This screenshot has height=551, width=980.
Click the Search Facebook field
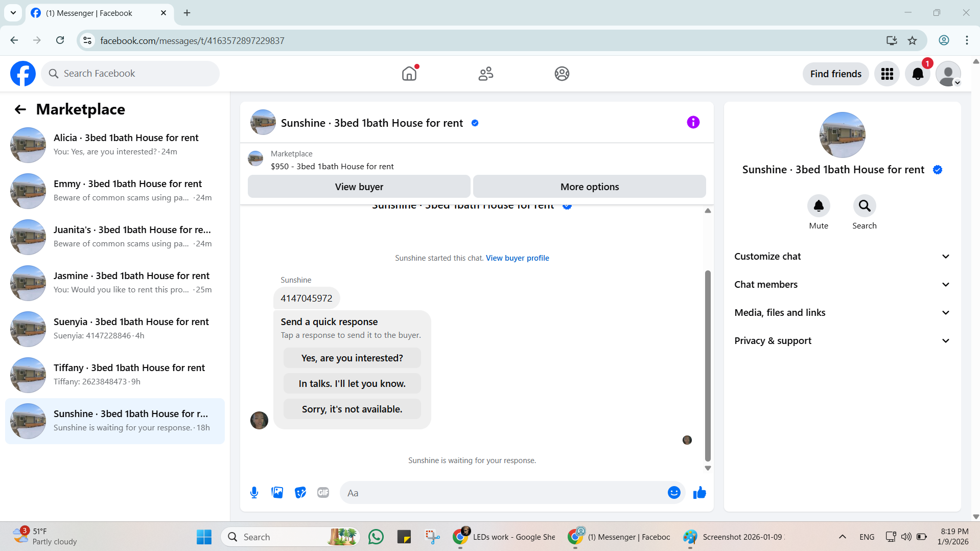point(130,74)
